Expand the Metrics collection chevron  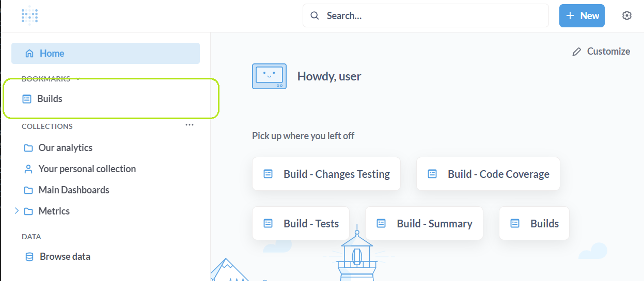pyautogui.click(x=17, y=211)
